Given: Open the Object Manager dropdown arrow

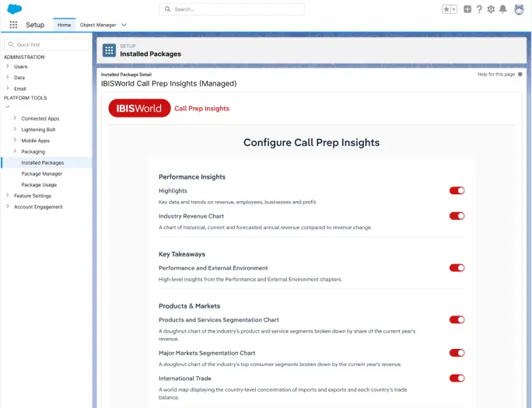Looking at the screenshot, I should point(124,25).
